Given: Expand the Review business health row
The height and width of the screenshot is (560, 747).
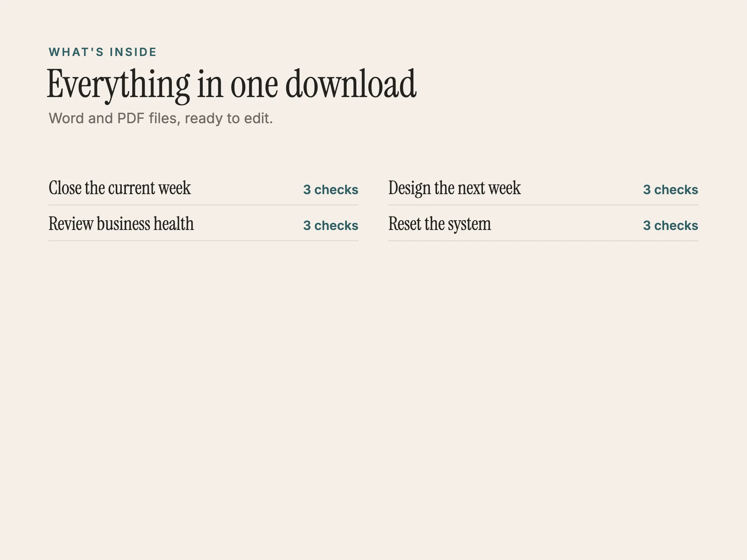Looking at the screenshot, I should (204, 223).
